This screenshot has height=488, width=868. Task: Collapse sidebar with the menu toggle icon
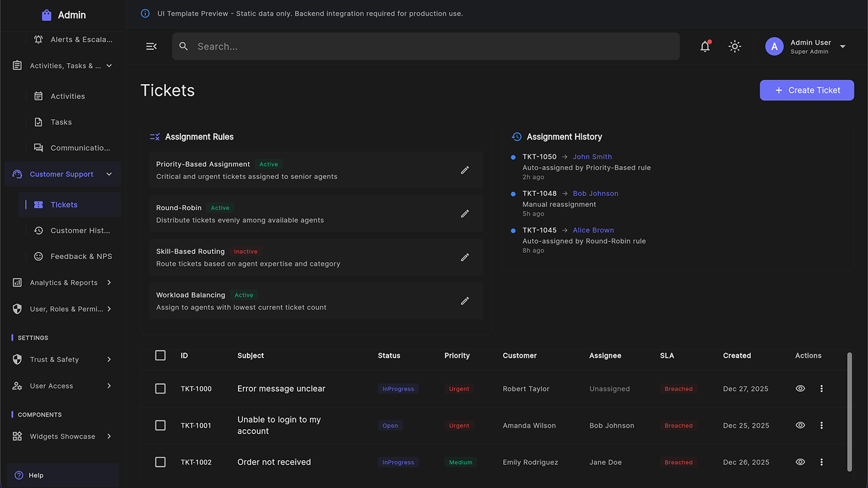pyautogui.click(x=151, y=46)
